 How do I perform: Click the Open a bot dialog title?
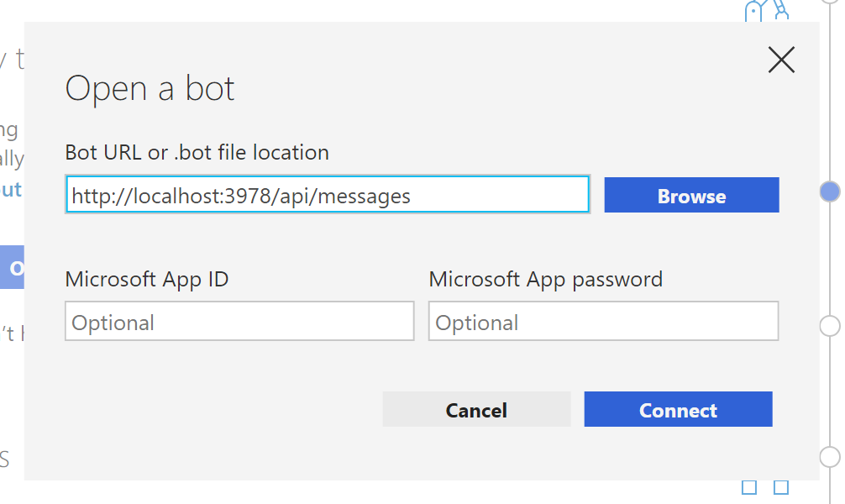click(x=150, y=89)
